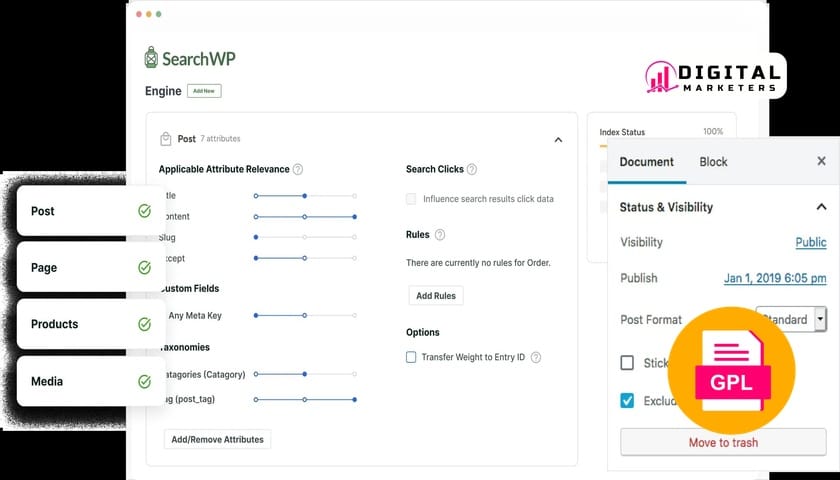
Task: Open the Public visibility link
Action: pos(811,242)
